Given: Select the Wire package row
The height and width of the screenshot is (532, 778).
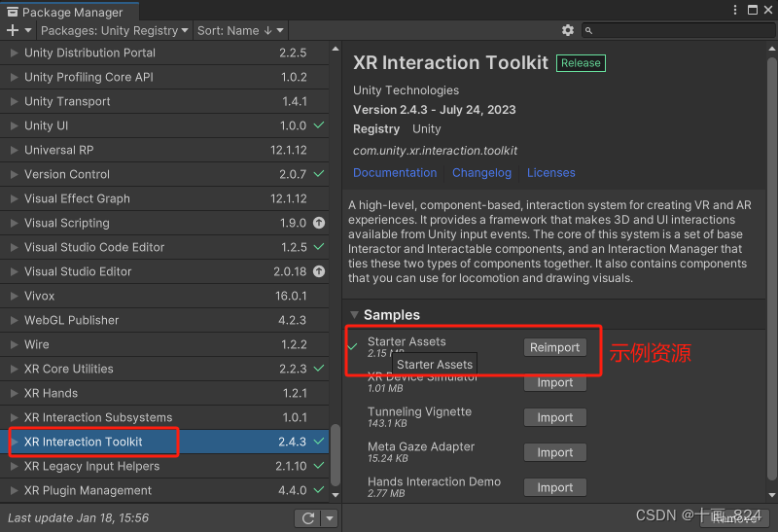Looking at the screenshot, I should coord(164,344).
